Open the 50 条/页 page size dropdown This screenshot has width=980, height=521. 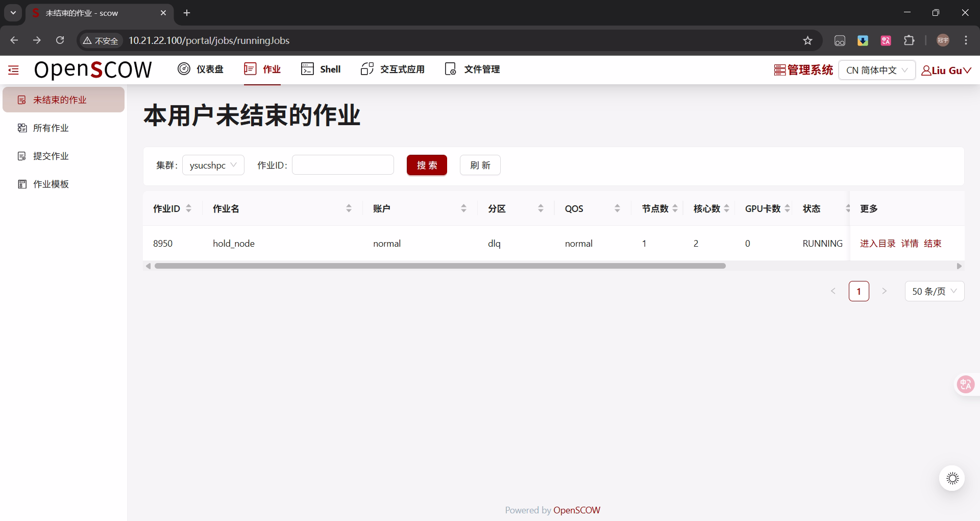934,291
